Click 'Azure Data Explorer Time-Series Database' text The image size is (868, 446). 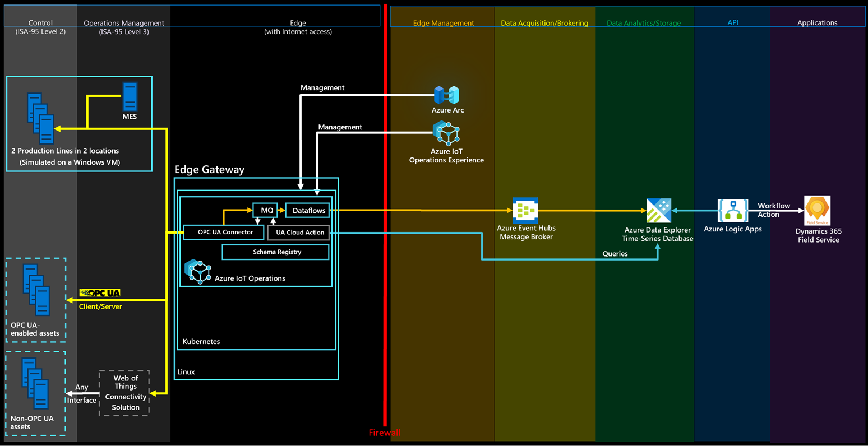(x=658, y=234)
